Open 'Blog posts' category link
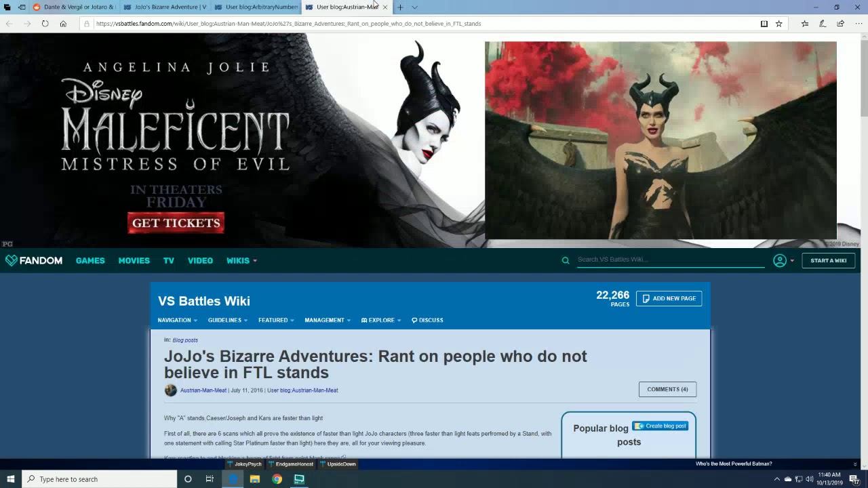Image resolution: width=868 pixels, height=488 pixels. click(x=185, y=340)
